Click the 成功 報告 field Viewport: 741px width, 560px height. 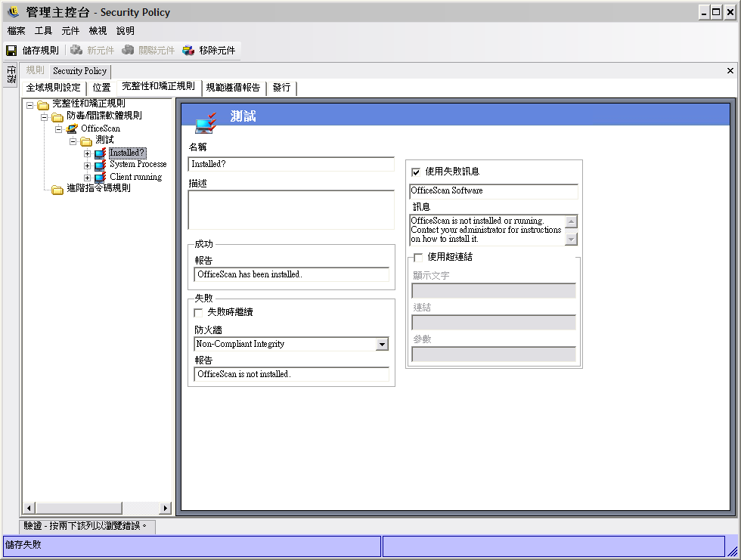coord(292,275)
